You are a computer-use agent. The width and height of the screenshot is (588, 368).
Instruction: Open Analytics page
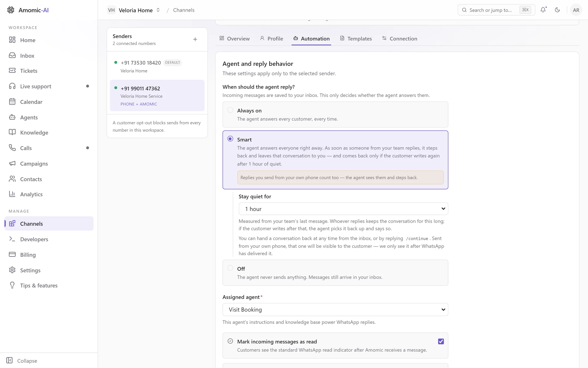click(x=49, y=194)
